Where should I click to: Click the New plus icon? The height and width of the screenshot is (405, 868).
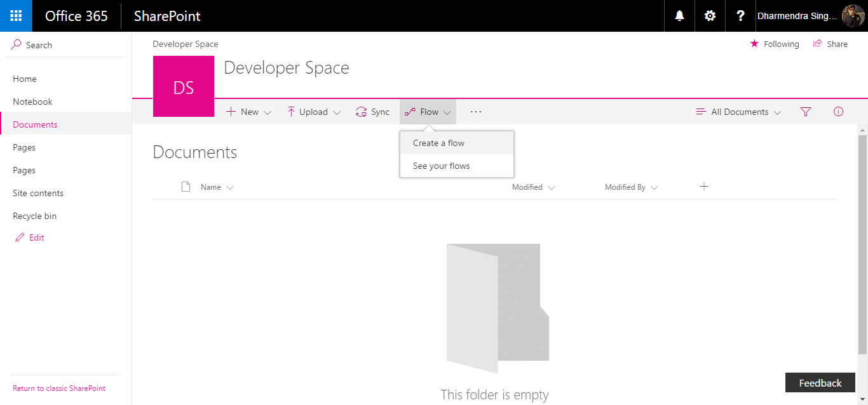click(x=231, y=112)
